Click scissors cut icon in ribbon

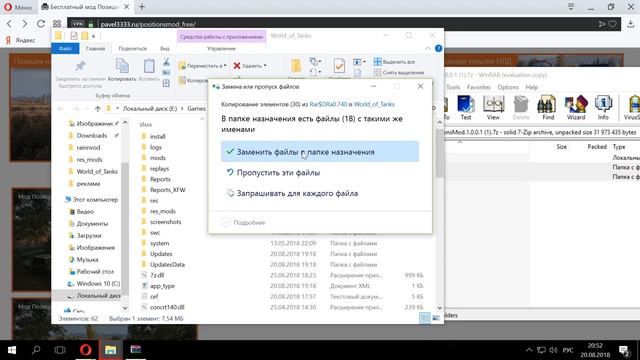point(166,62)
